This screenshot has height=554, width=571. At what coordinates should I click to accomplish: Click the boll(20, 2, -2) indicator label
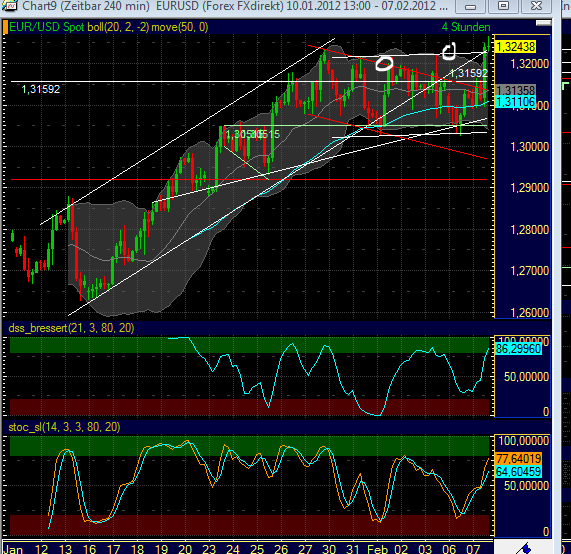[118, 27]
